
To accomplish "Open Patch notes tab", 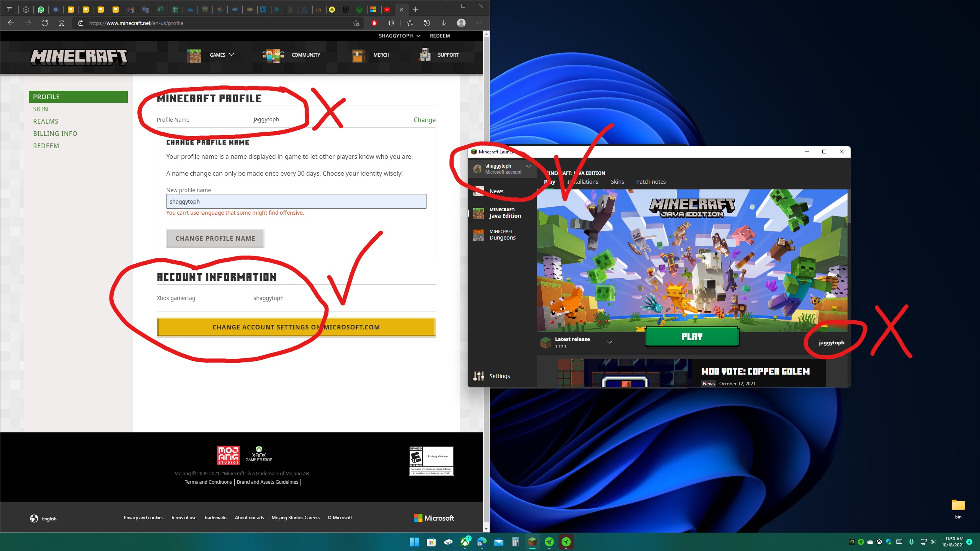I will coord(651,182).
